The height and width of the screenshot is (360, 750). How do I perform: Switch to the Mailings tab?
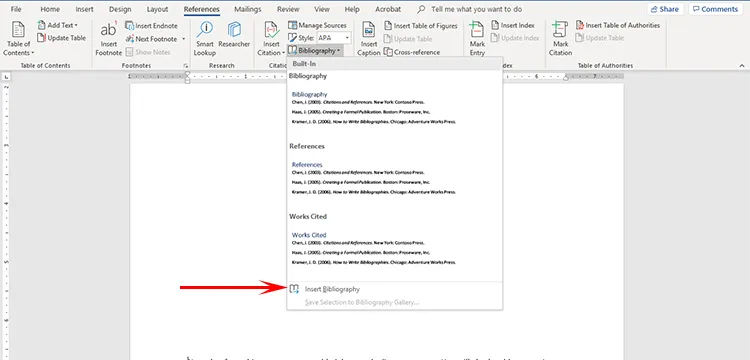[x=248, y=9]
